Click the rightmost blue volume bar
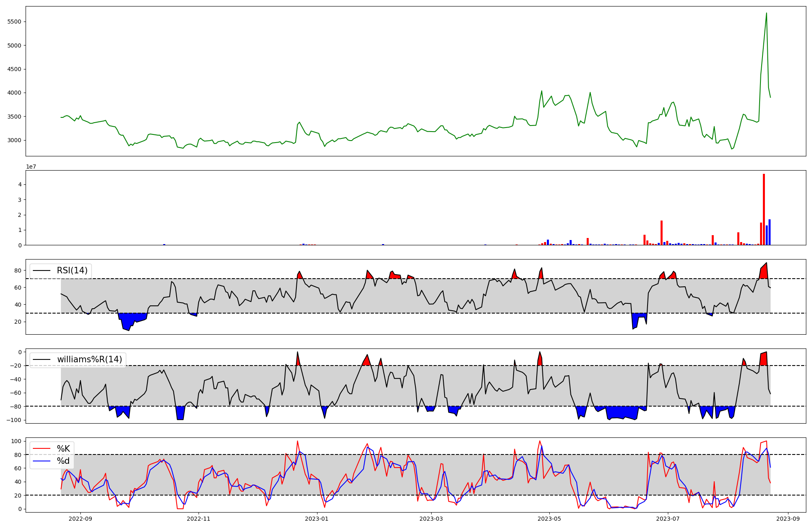Image resolution: width=812 pixels, height=528 pixels. [769, 233]
